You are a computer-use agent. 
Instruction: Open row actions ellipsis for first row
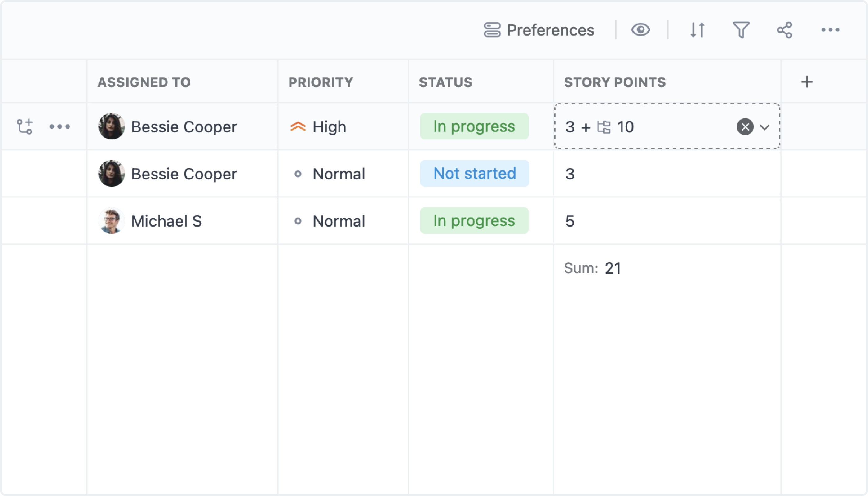(60, 126)
